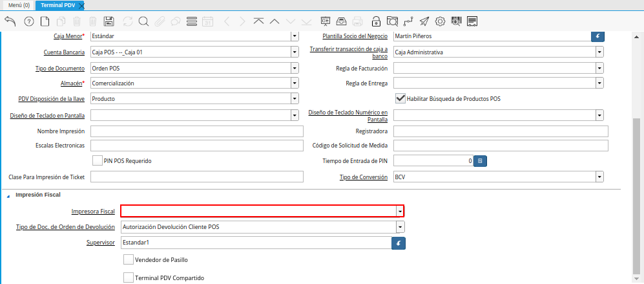Click the right-angle Detail record arrow
Image resolution: width=644 pixels, height=284 pixels.
click(x=242, y=21)
